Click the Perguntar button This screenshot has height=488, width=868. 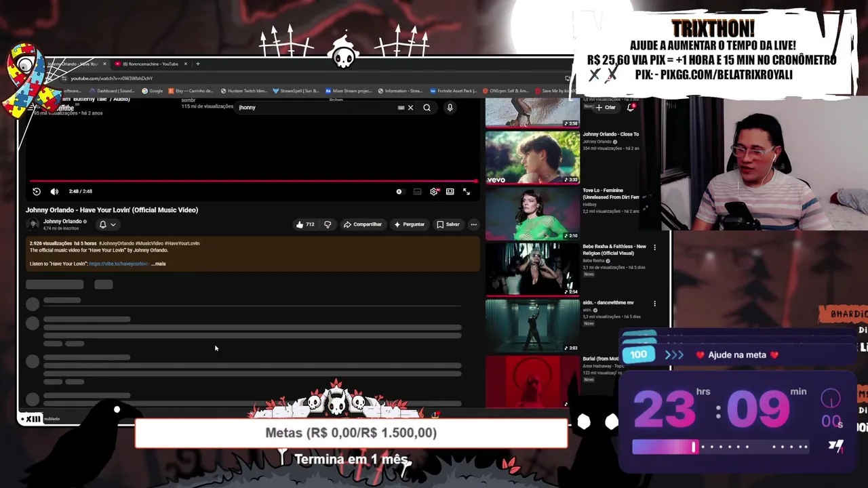410,224
